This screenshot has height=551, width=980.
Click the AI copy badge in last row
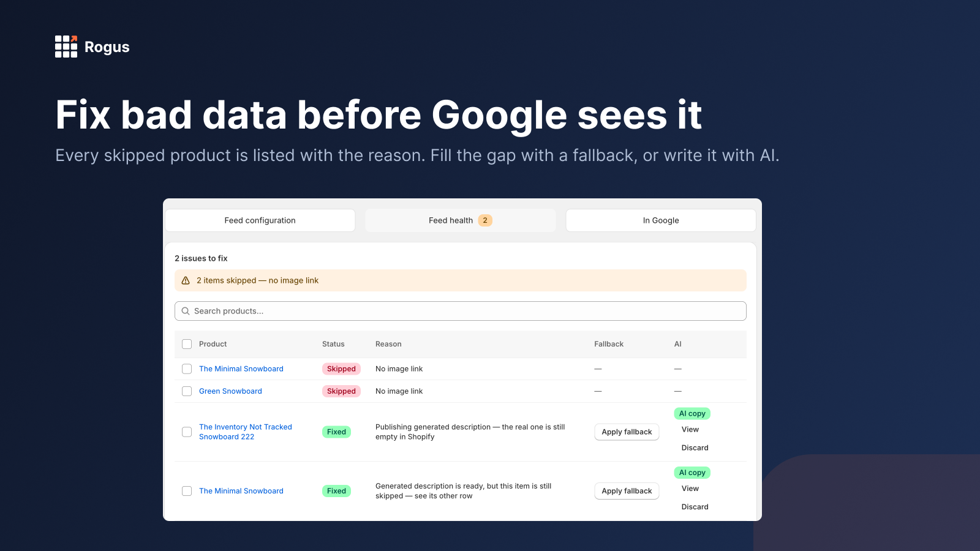pyautogui.click(x=692, y=473)
